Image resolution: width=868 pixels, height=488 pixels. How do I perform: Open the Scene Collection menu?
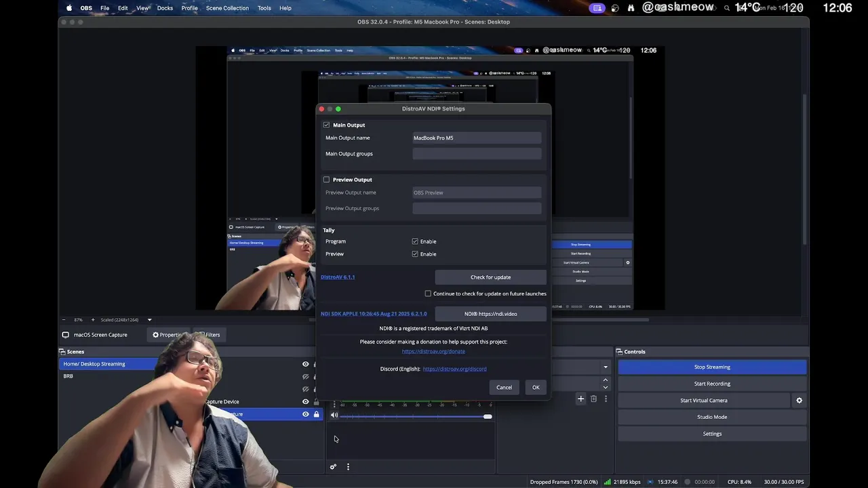click(227, 8)
